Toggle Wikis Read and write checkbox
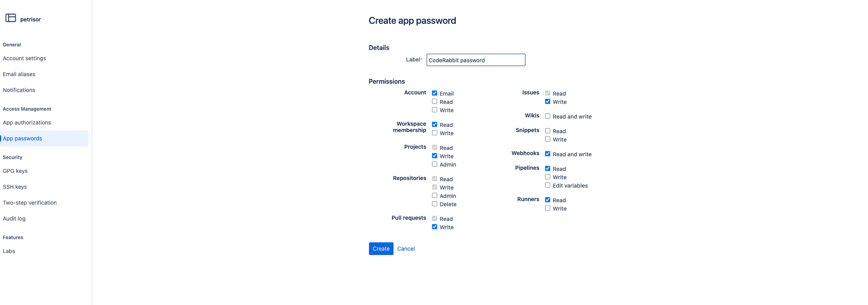868x305 pixels. tap(548, 116)
